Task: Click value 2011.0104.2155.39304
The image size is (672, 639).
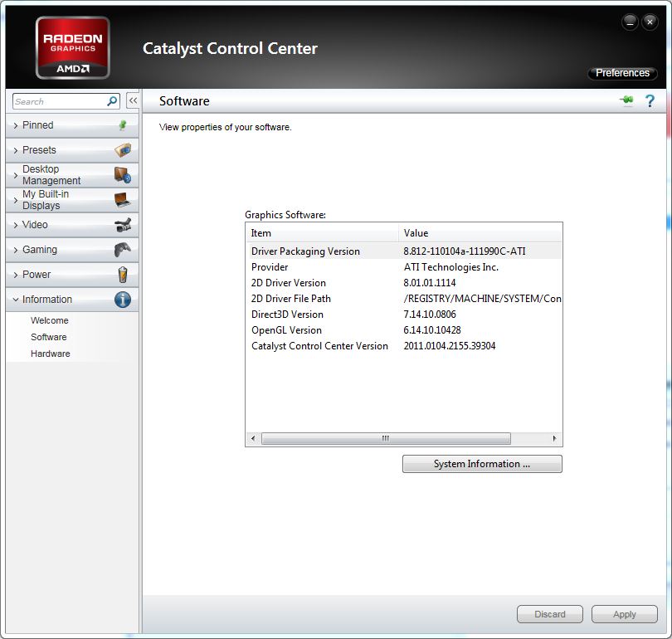Action: [x=450, y=346]
